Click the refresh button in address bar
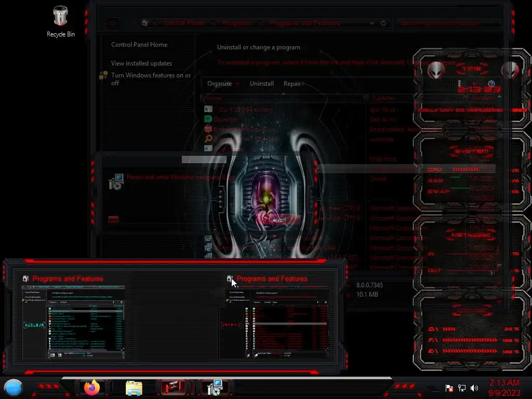Viewport: 532px width, 399px height. click(383, 23)
